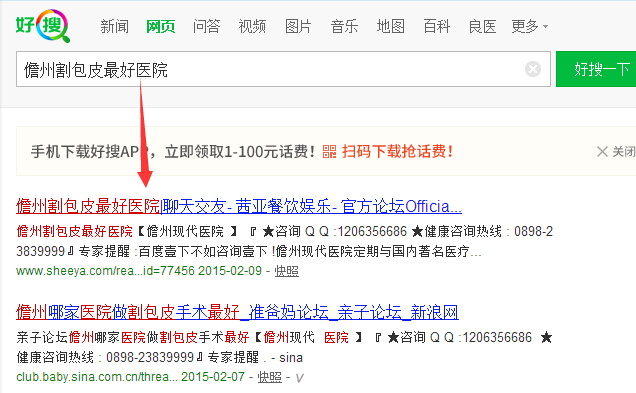Click the www.sheeya.com result URL
The height and width of the screenshot is (393, 636).
tap(105, 271)
